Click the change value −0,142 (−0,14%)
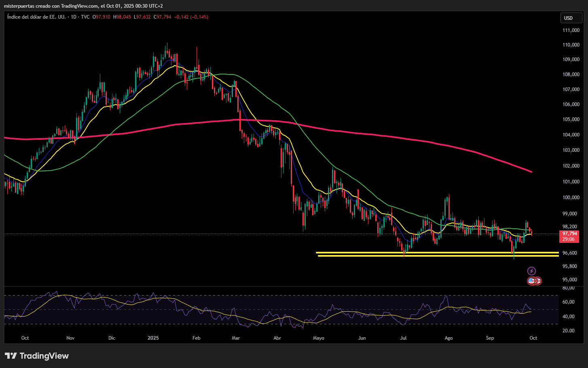Image resolution: width=588 pixels, height=368 pixels. click(191, 17)
